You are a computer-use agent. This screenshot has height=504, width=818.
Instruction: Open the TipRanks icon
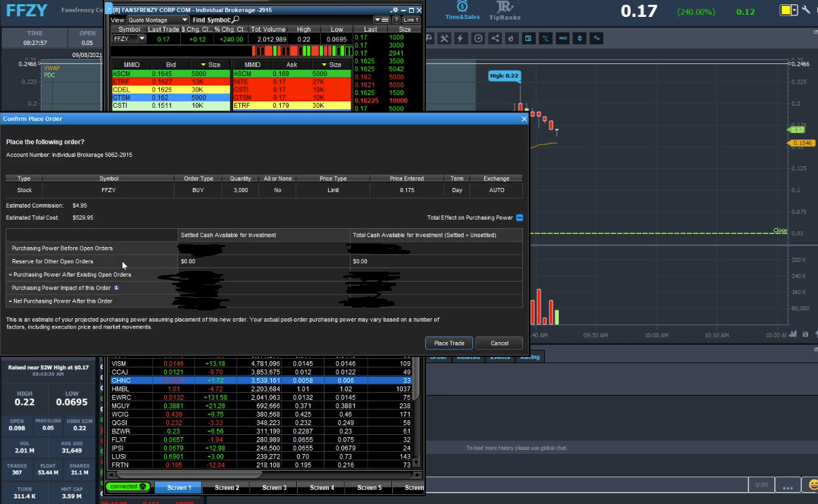504,10
